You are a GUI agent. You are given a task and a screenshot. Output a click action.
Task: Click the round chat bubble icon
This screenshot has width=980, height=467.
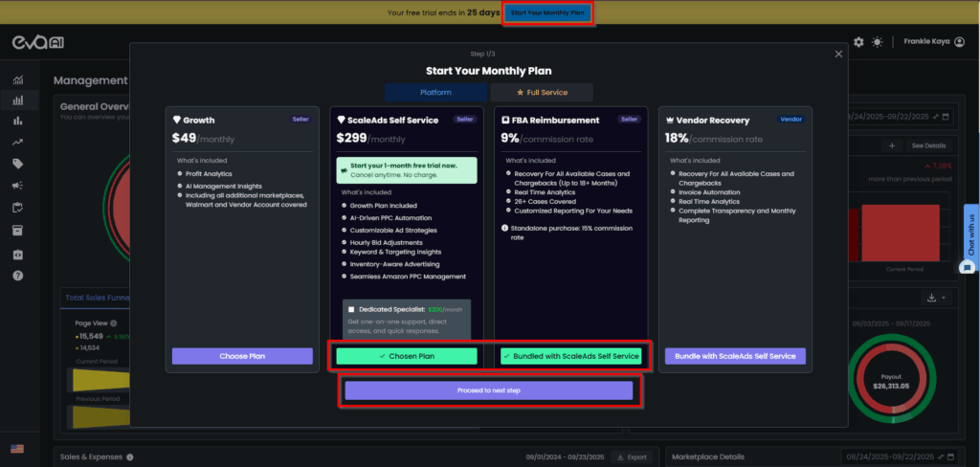968,268
